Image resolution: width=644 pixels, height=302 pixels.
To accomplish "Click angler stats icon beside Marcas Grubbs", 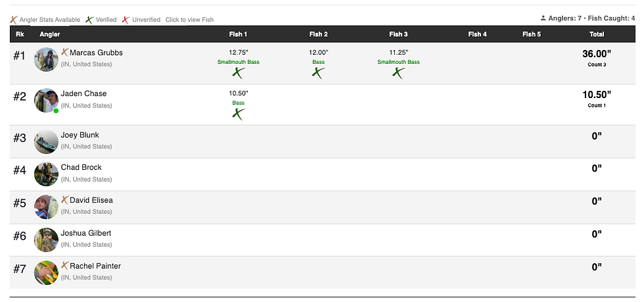I will pyautogui.click(x=64, y=53).
